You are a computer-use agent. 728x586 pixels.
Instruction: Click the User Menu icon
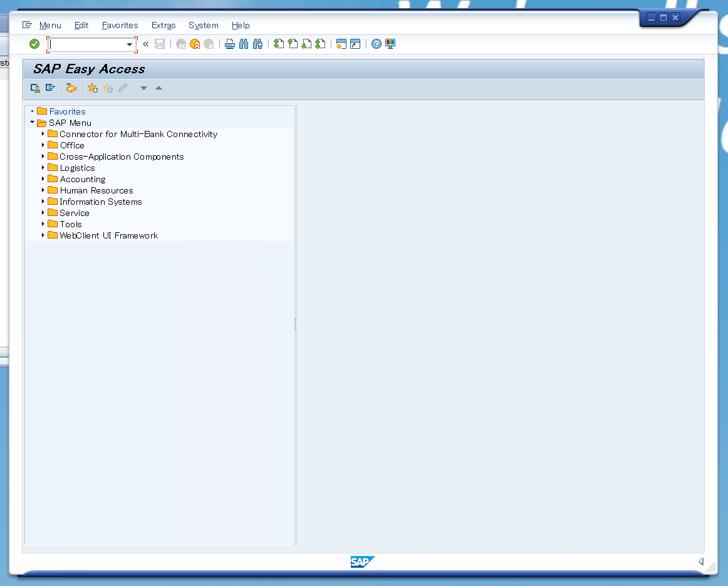[35, 88]
